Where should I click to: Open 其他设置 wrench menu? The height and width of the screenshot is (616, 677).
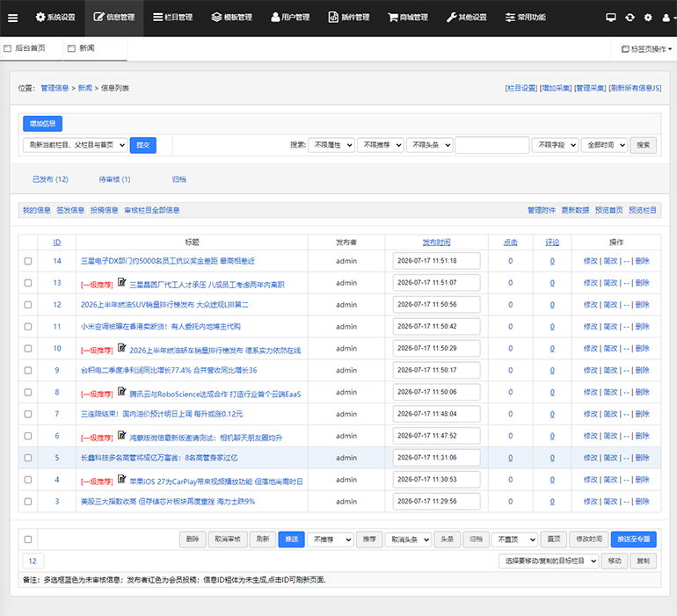point(467,18)
